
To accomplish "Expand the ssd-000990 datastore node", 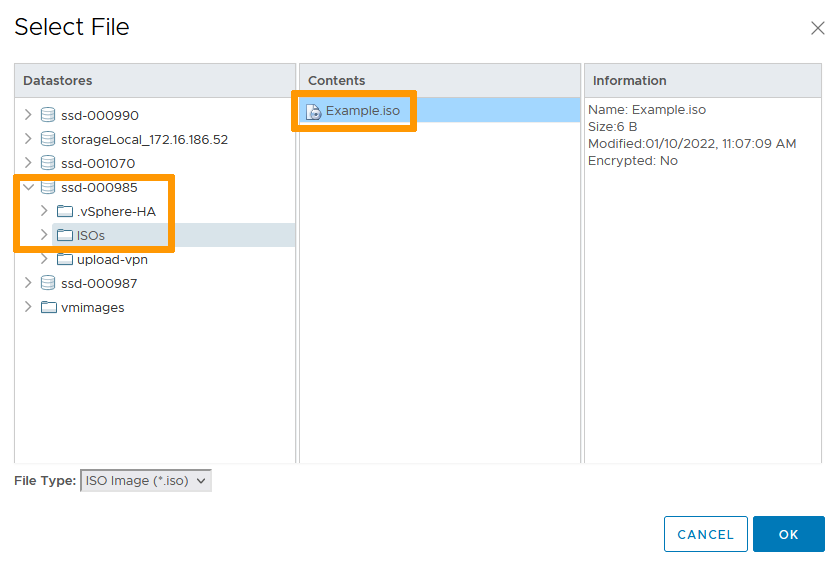I will point(28,115).
